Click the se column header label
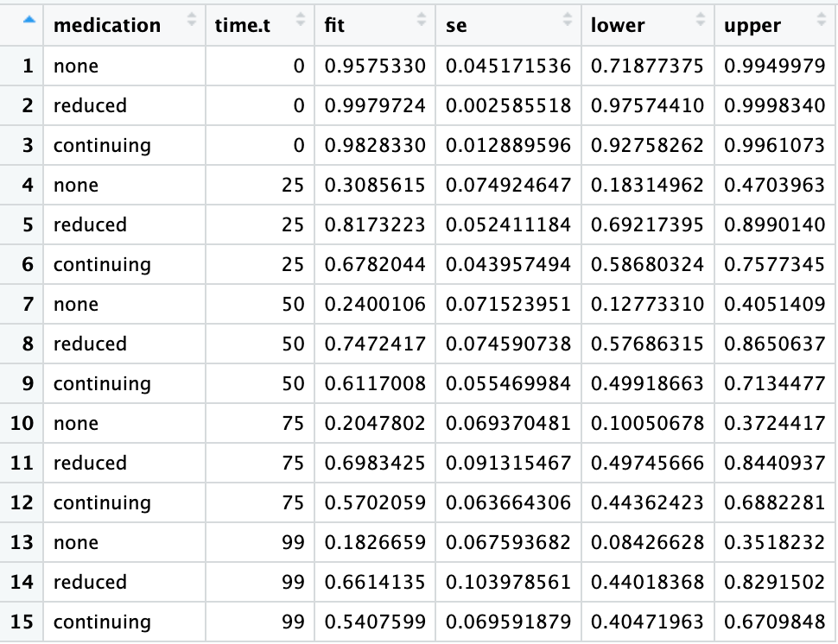838x644 pixels. [456, 26]
